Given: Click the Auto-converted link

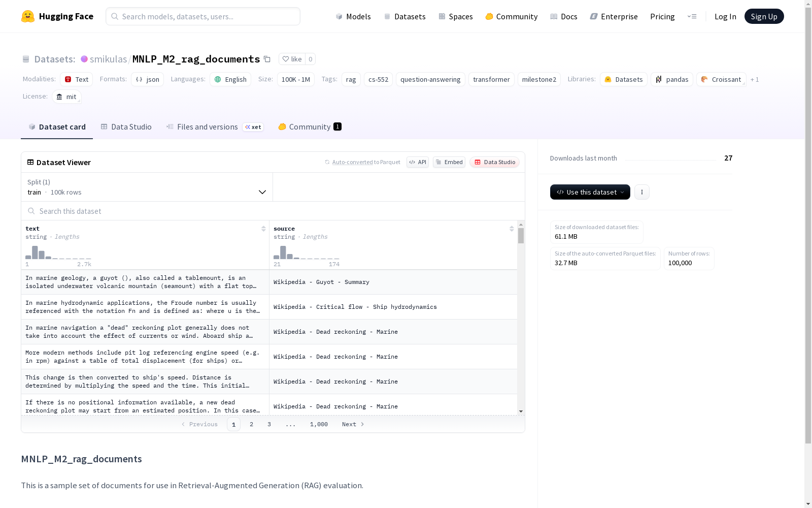Looking at the screenshot, I should 353,162.
